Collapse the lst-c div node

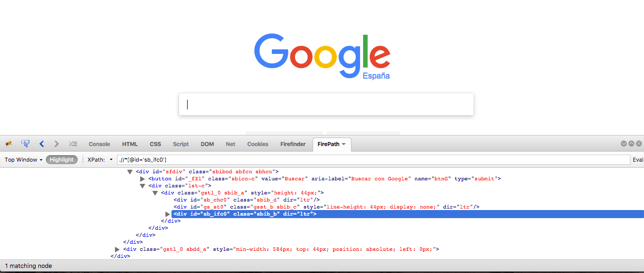143,186
